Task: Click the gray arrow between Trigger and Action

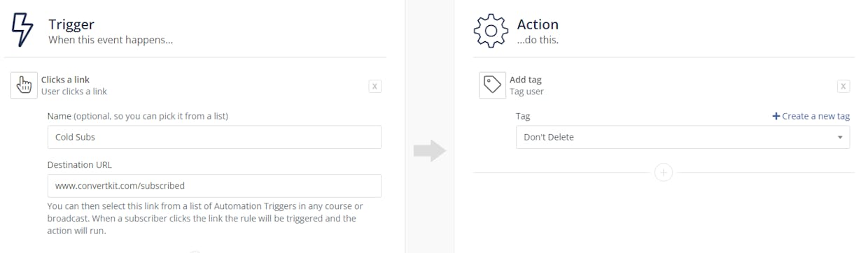Action: pyautogui.click(x=430, y=150)
